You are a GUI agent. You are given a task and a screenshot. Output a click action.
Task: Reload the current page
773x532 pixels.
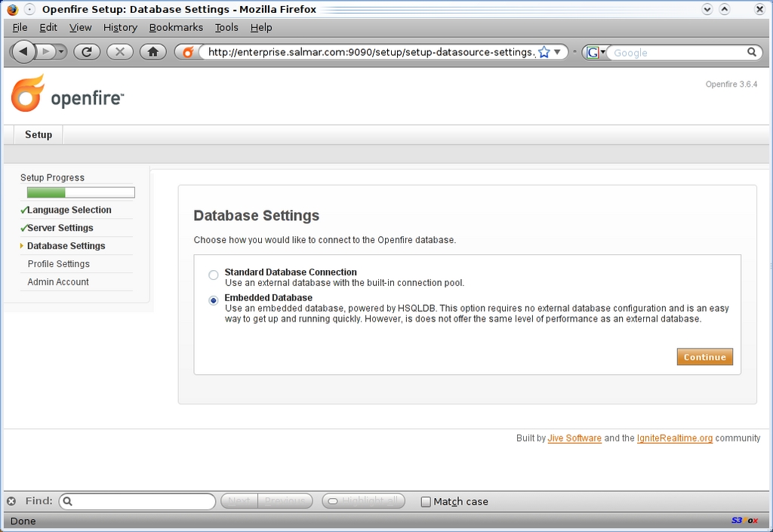[x=87, y=51]
